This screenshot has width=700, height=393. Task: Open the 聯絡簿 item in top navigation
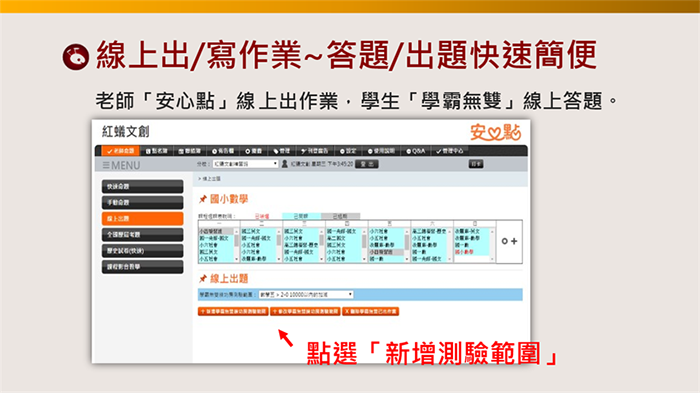(190, 151)
